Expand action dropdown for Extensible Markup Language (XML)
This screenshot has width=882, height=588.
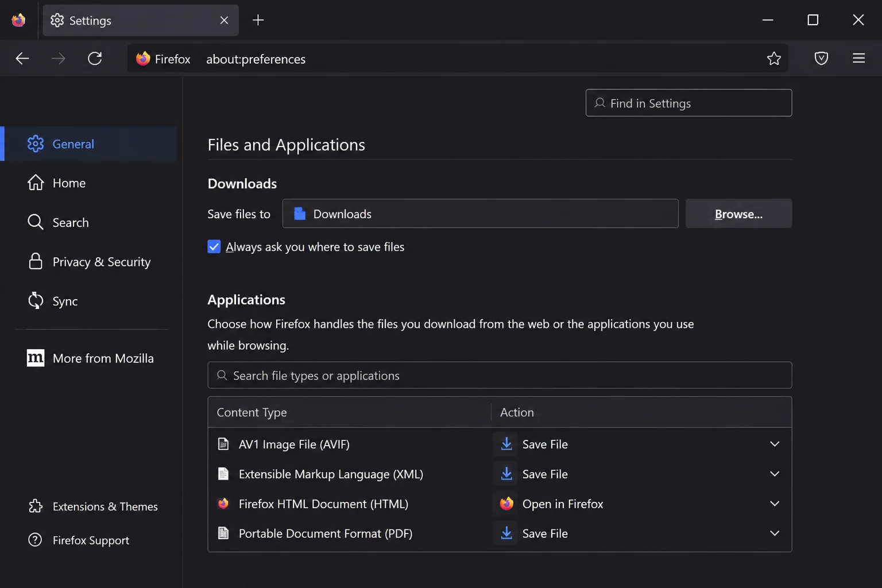[775, 474]
